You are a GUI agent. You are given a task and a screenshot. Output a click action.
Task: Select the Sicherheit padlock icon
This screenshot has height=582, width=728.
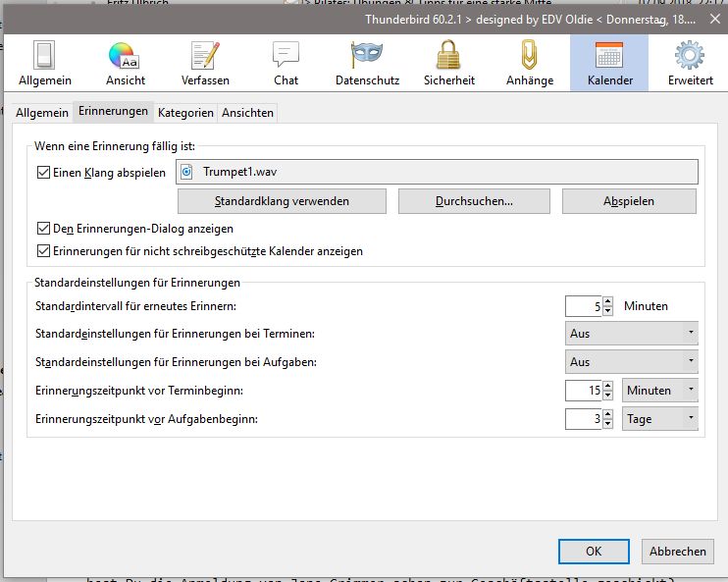448,61
